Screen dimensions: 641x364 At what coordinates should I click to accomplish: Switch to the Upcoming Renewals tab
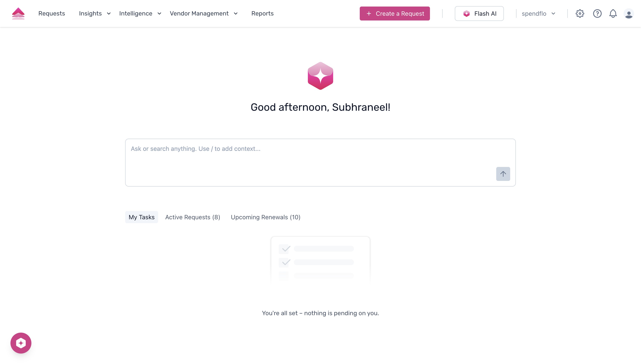[x=266, y=217]
